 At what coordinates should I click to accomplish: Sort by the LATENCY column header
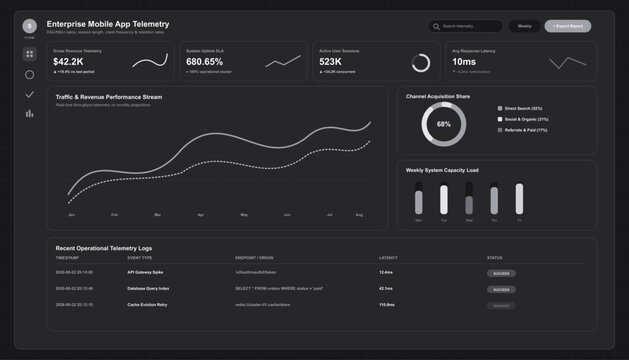tap(388, 258)
